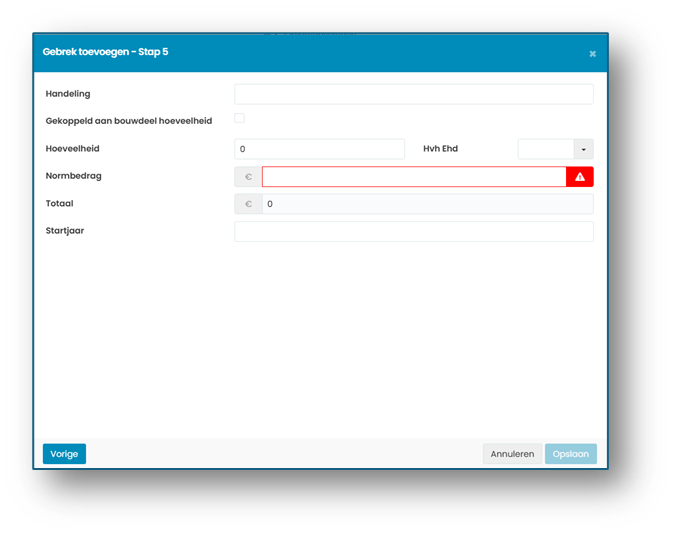The width and height of the screenshot is (673, 534).
Task: Click the 'Gebrek toevoegen – Stap 5' title
Action: click(x=105, y=52)
